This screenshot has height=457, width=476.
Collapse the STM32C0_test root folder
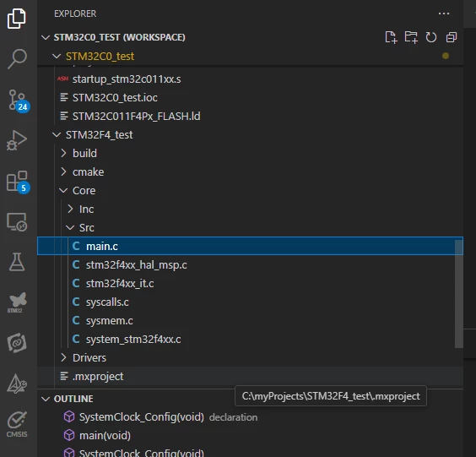pos(57,56)
